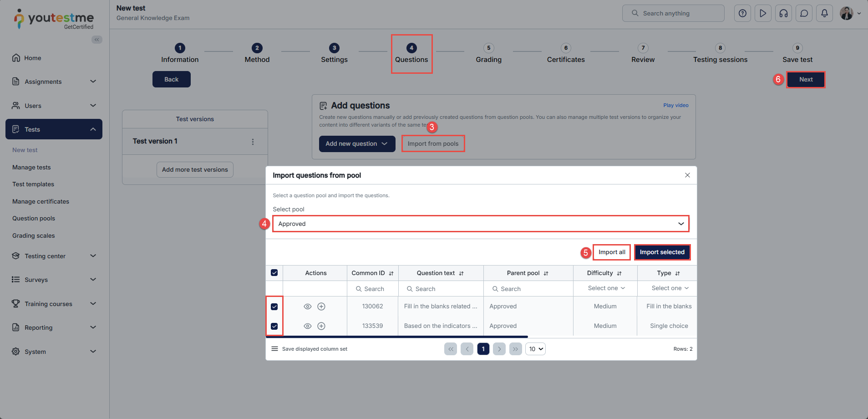Screen dimensions: 868x419
Task: Preview question 130062 with eye icon
Action: click(x=308, y=307)
